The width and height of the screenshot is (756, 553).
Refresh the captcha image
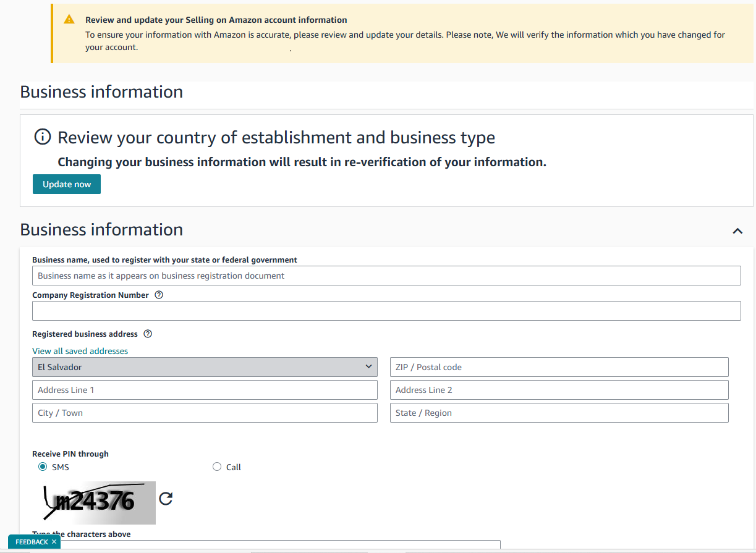[166, 499]
